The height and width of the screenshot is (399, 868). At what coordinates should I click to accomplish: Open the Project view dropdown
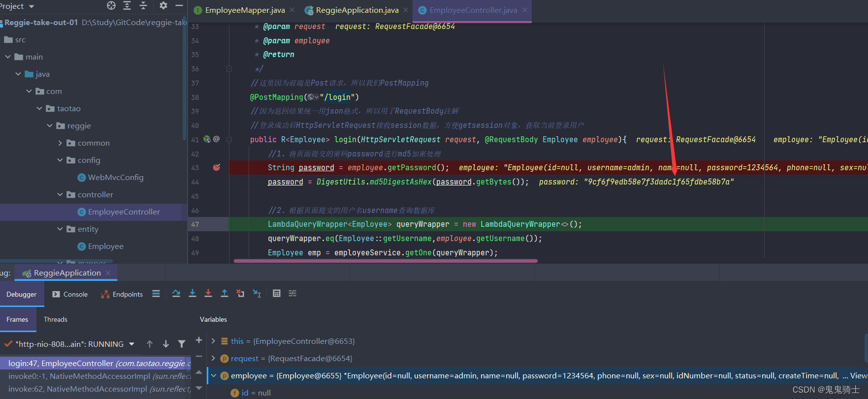tap(32, 6)
